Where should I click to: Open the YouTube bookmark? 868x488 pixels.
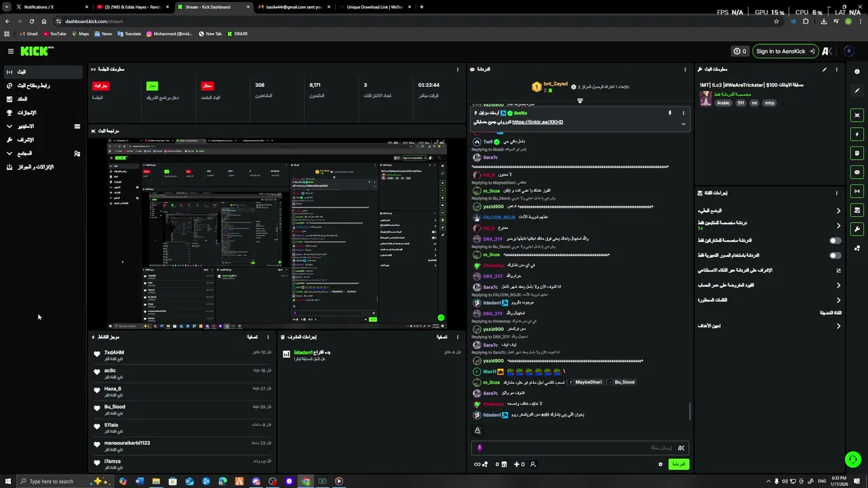point(54,34)
